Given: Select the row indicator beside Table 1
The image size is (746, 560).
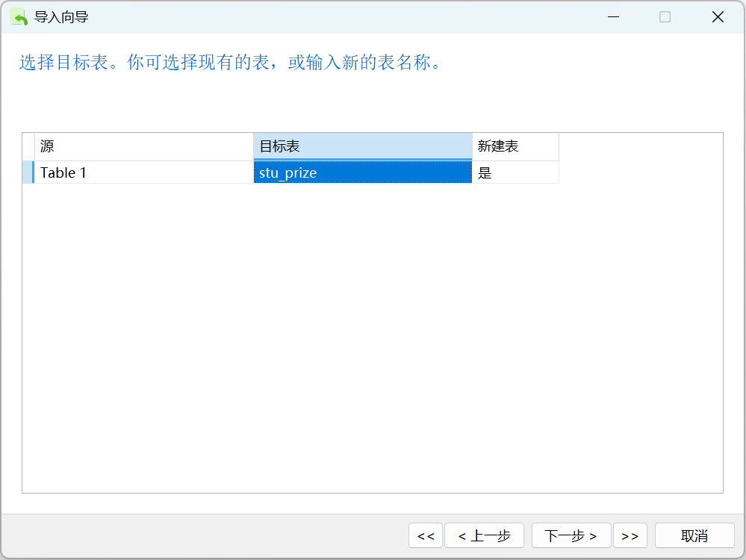Looking at the screenshot, I should [28, 172].
